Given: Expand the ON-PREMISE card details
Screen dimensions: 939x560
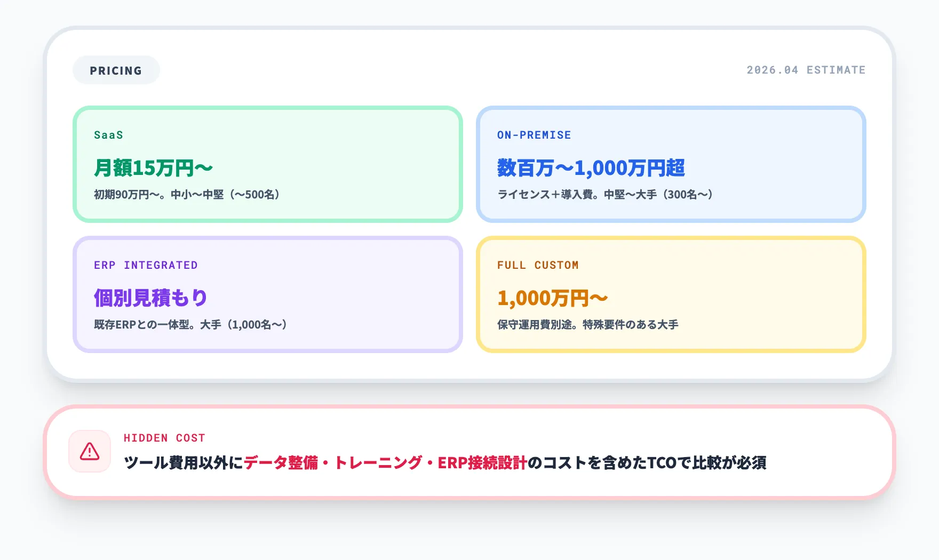Looking at the screenshot, I should pyautogui.click(x=671, y=163).
